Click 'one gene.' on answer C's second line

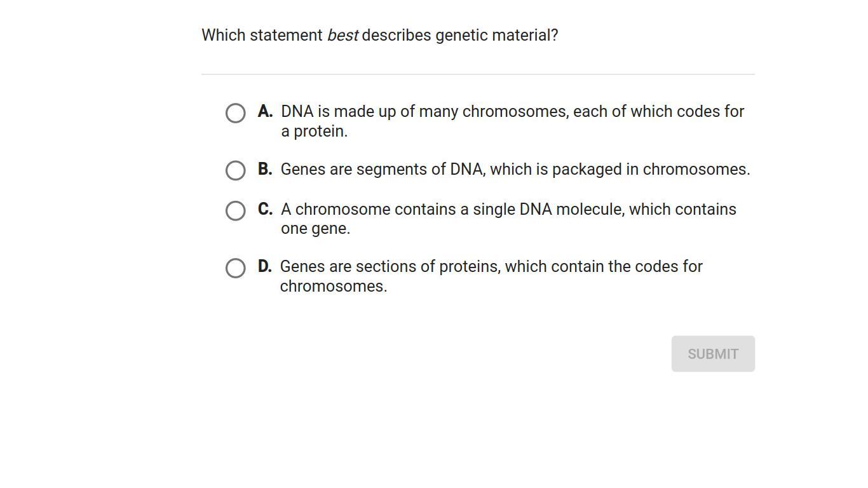click(x=315, y=229)
